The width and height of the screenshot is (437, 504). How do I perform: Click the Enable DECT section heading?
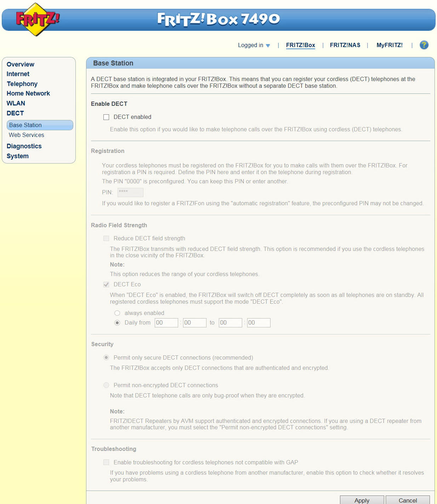(109, 104)
